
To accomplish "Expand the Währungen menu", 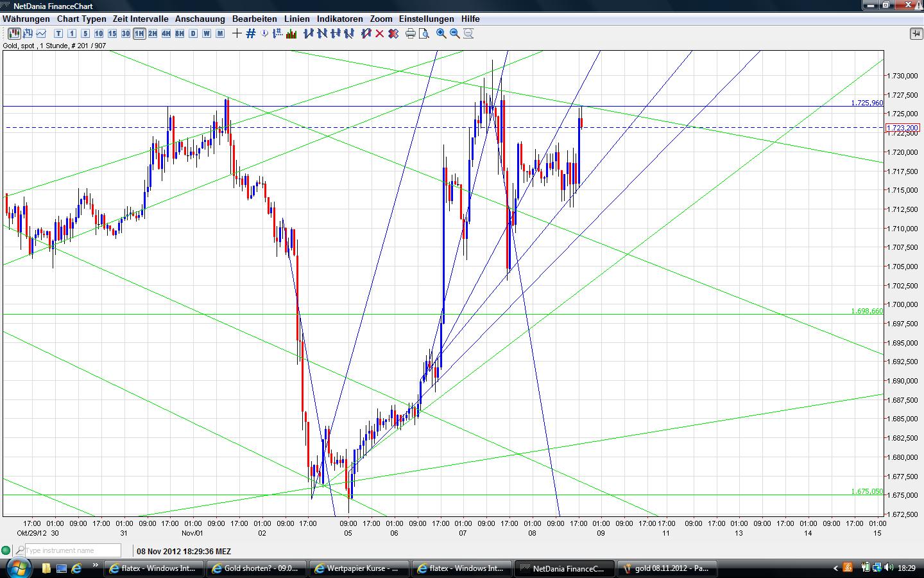I will click(x=26, y=19).
